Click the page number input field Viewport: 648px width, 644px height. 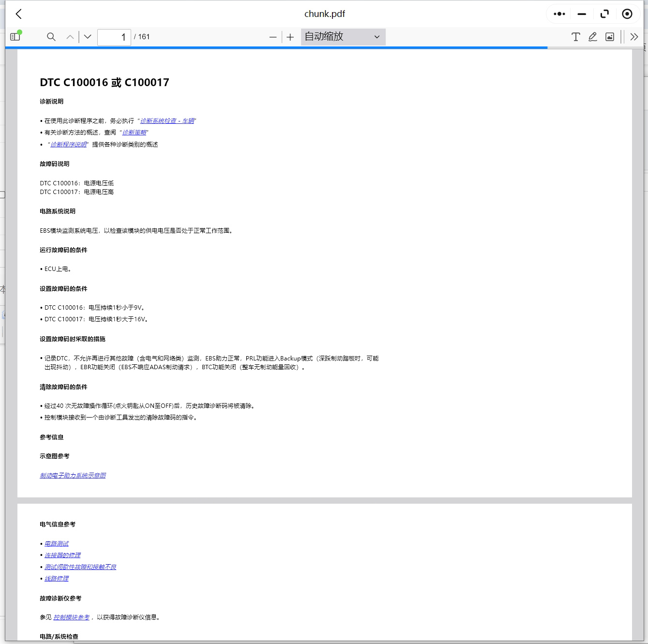pyautogui.click(x=114, y=37)
